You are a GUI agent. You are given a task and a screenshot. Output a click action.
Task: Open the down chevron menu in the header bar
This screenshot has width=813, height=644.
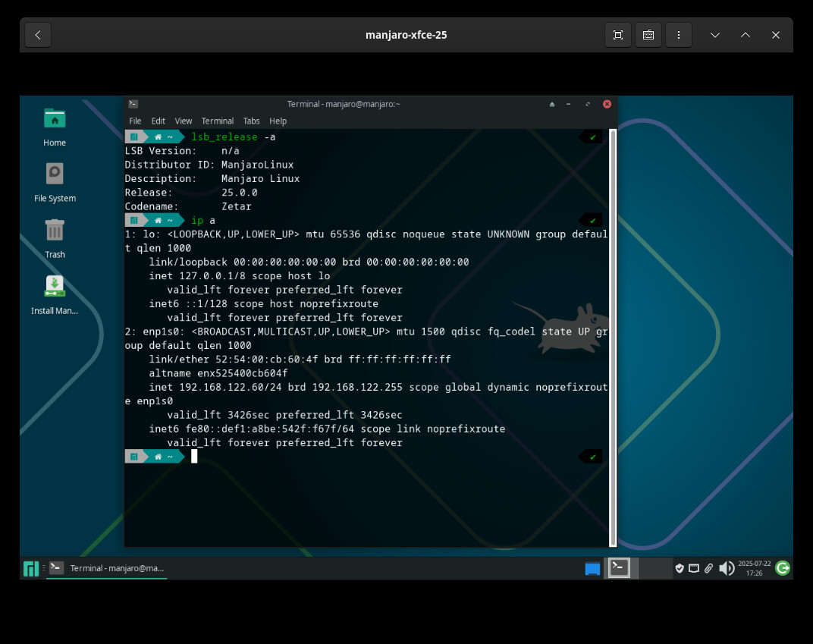[714, 34]
